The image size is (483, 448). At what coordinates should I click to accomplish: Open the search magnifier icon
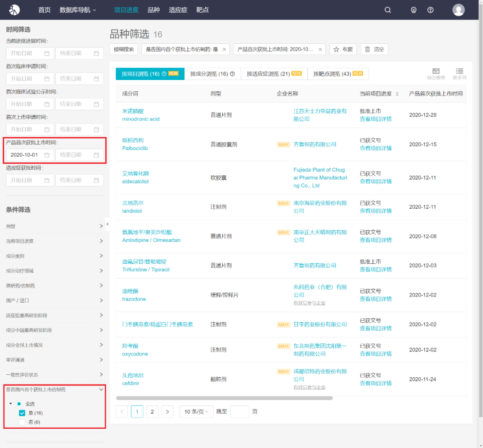pos(388,10)
